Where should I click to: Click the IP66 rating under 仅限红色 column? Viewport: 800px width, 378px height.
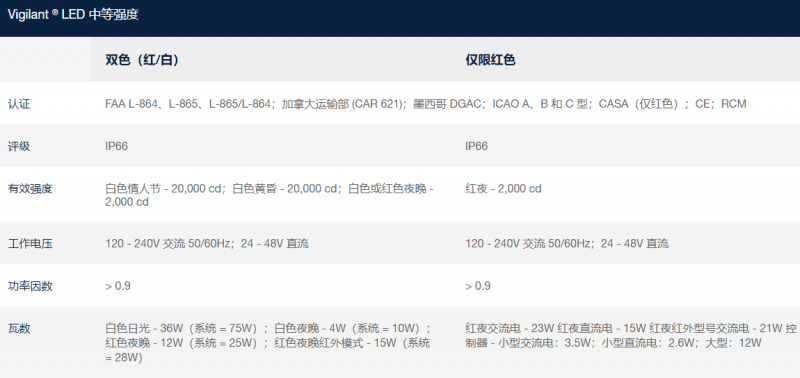[477, 146]
